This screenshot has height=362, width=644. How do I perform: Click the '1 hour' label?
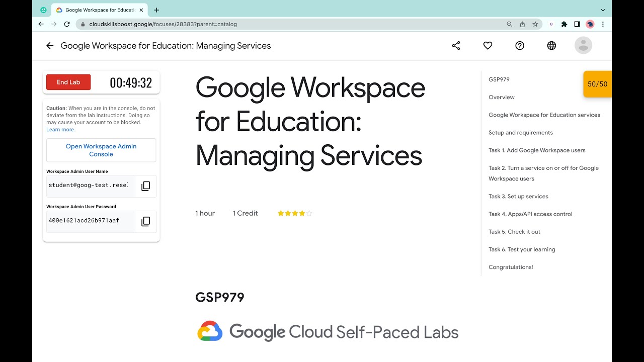point(205,213)
